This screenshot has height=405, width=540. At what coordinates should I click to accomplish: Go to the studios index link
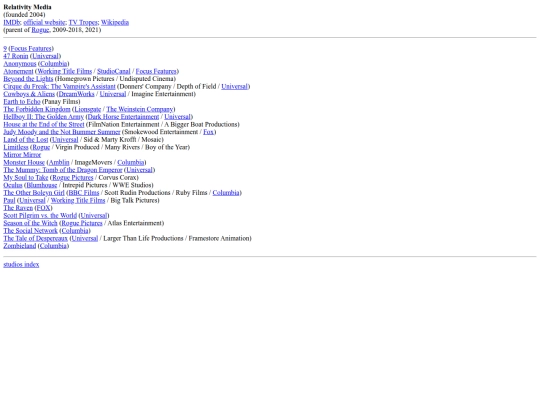pos(21,264)
